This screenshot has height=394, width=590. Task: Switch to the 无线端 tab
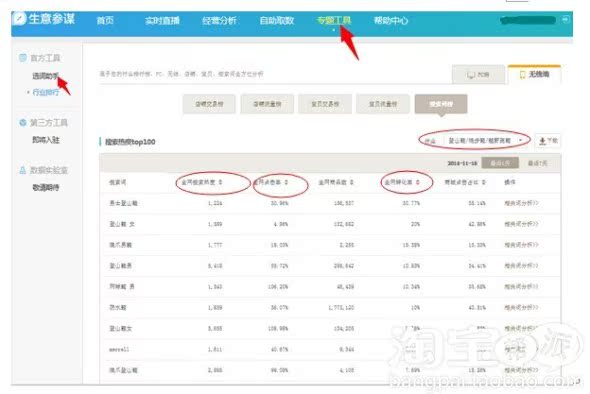(534, 75)
